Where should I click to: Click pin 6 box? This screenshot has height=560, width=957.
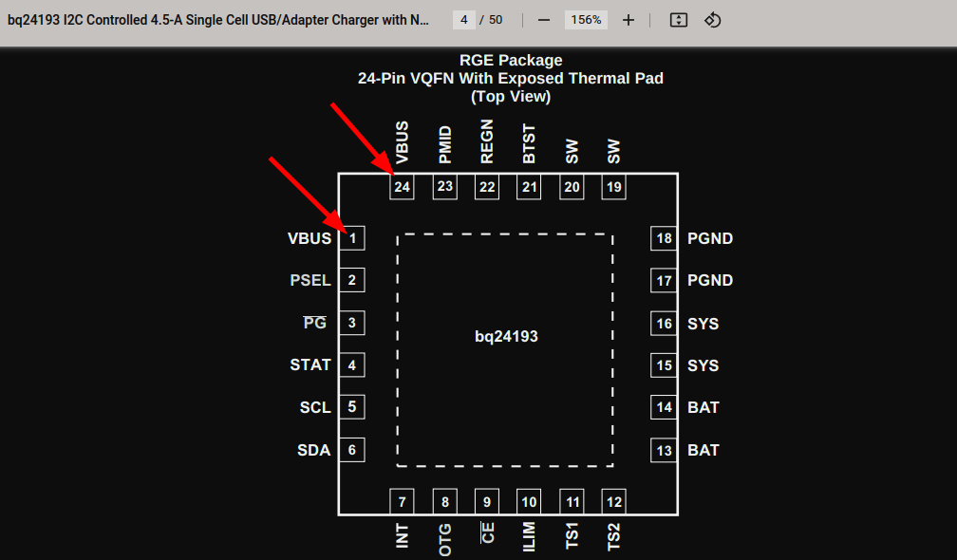[352, 450]
